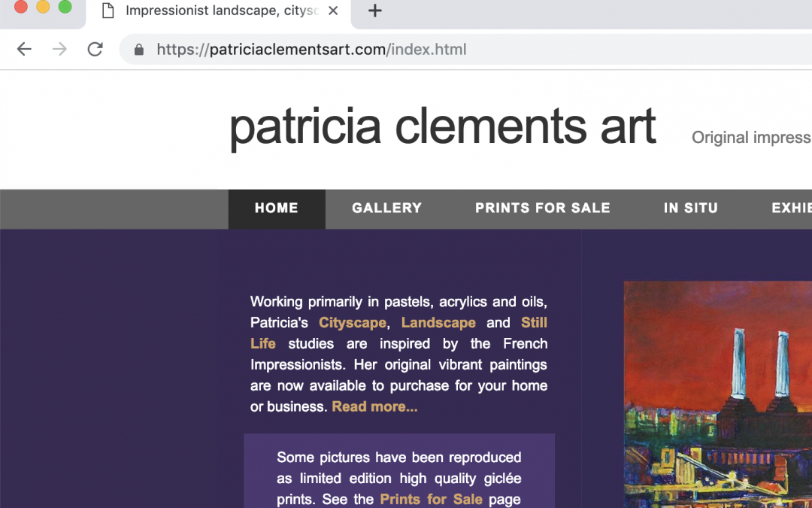Viewport: 812px width, 508px height.
Task: Click the padlock site security icon
Action: (139, 50)
